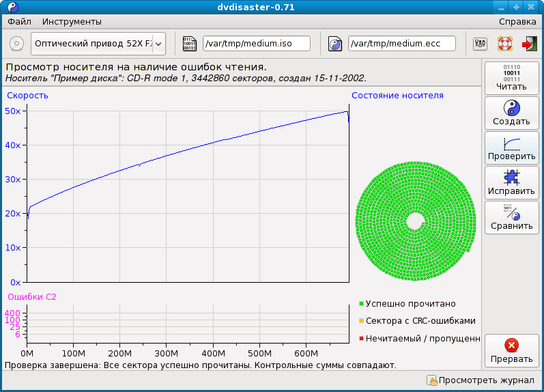The image size is (544, 392).
Task: Open preferences via the tools icon
Action: 480,44
